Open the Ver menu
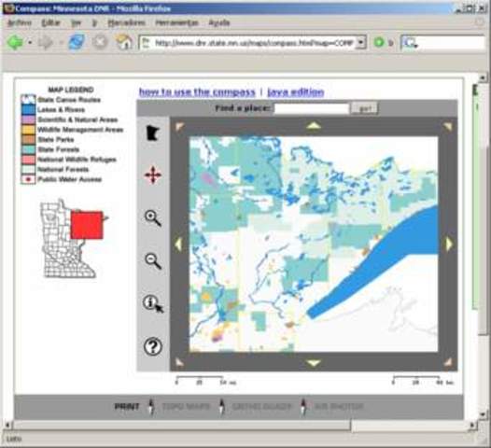Viewport: 491px width, 448px height. 77,22
